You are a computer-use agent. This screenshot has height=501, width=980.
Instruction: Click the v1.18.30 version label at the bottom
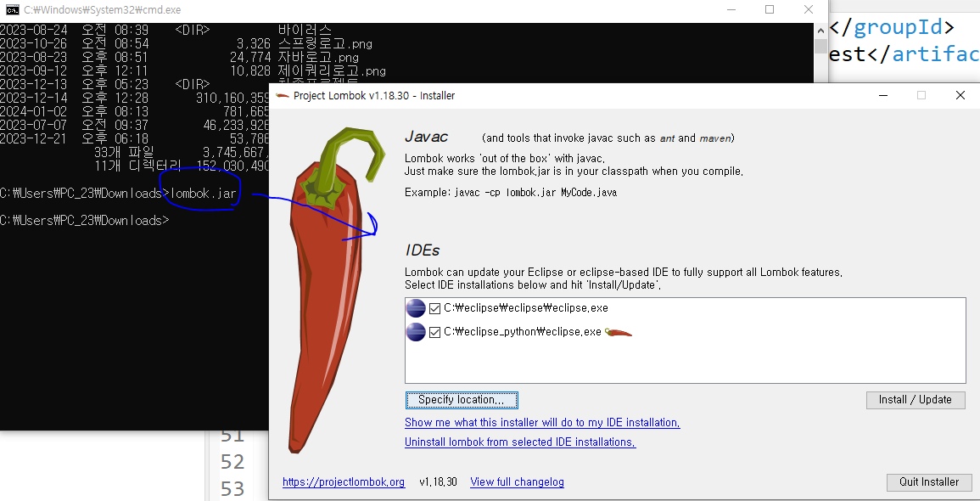click(438, 482)
